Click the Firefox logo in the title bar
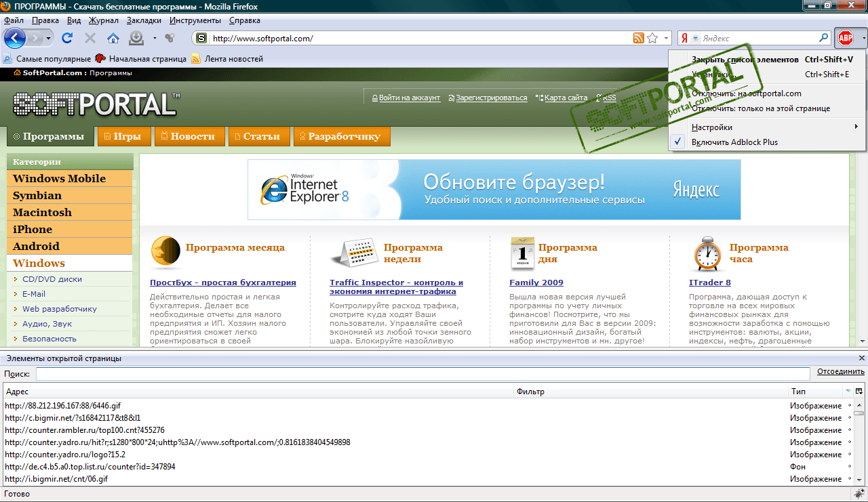Screen dimensions: 868x502 point(7,6)
